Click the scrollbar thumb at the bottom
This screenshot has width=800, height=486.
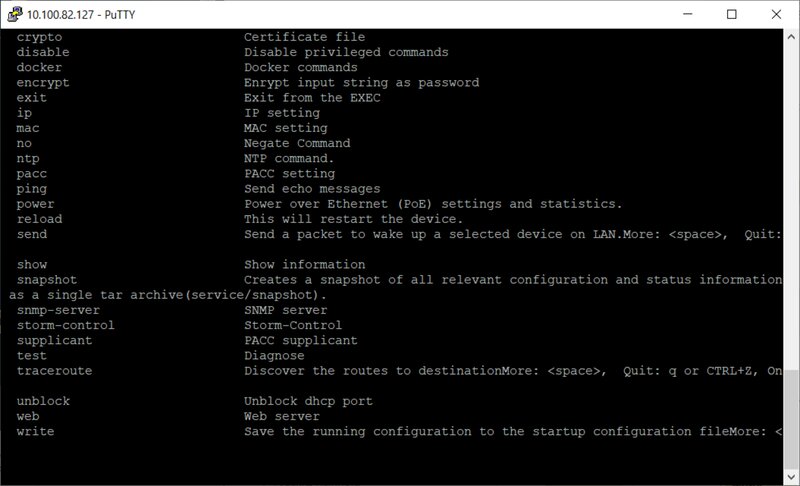[x=791, y=420]
